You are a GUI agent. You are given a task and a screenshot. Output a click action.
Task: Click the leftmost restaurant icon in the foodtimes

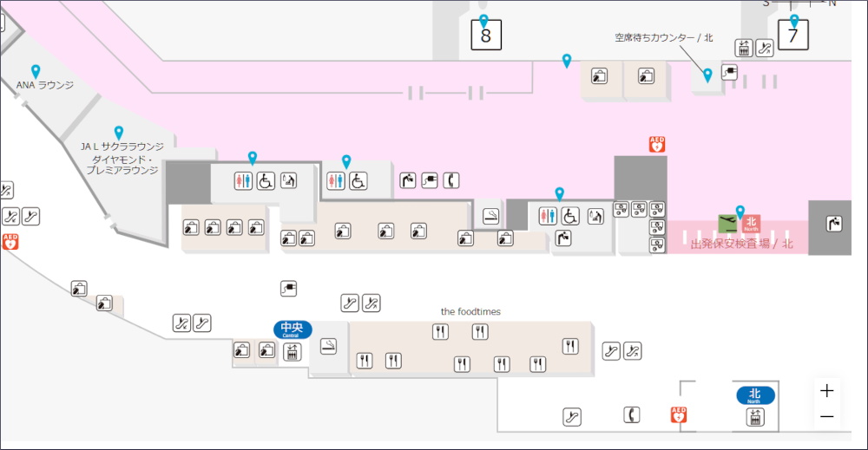pyautogui.click(x=365, y=361)
